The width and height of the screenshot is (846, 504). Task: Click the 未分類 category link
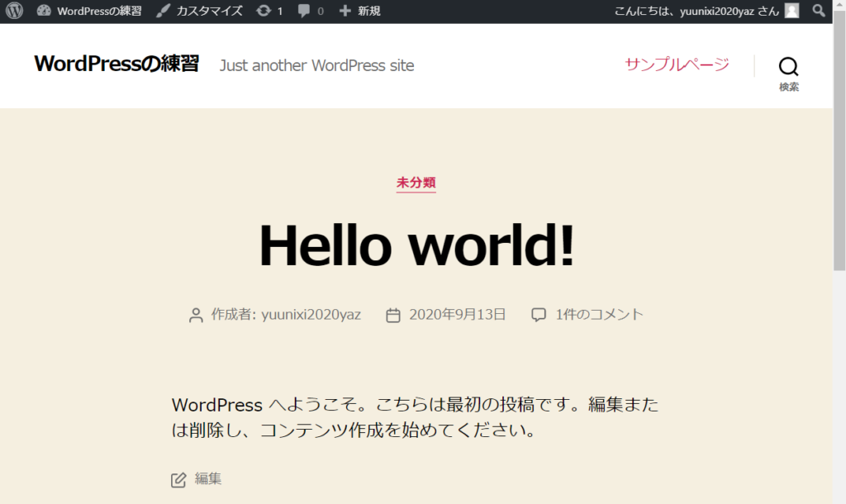[416, 183]
